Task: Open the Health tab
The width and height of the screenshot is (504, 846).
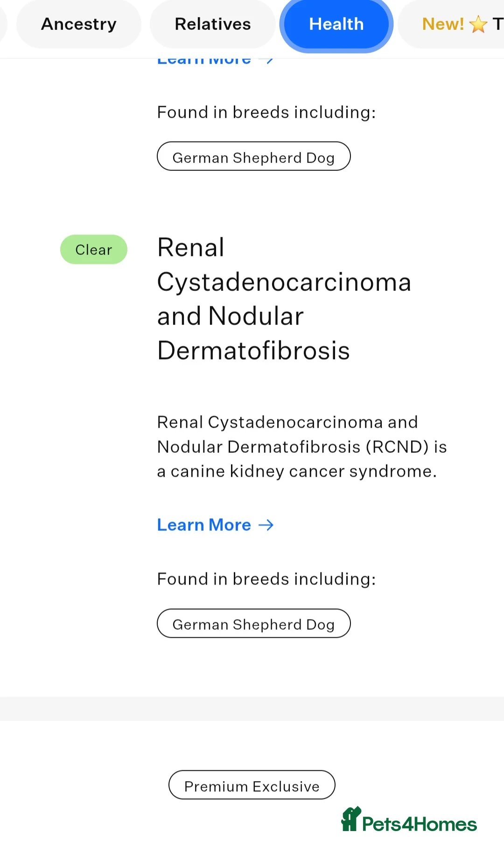Action: 336,24
